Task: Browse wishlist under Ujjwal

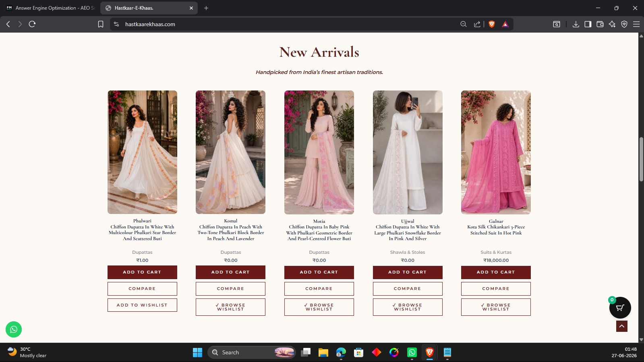Action: coord(408,307)
